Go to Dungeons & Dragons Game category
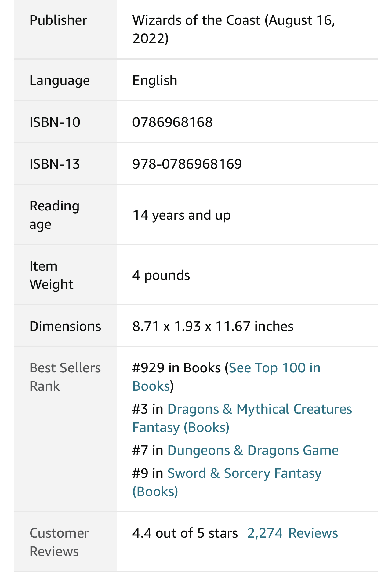 click(253, 450)
